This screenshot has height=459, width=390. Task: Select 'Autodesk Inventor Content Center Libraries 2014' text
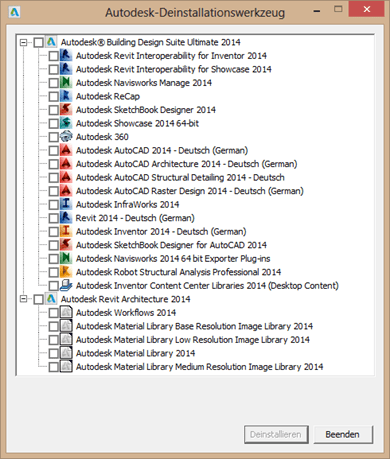[171, 285]
